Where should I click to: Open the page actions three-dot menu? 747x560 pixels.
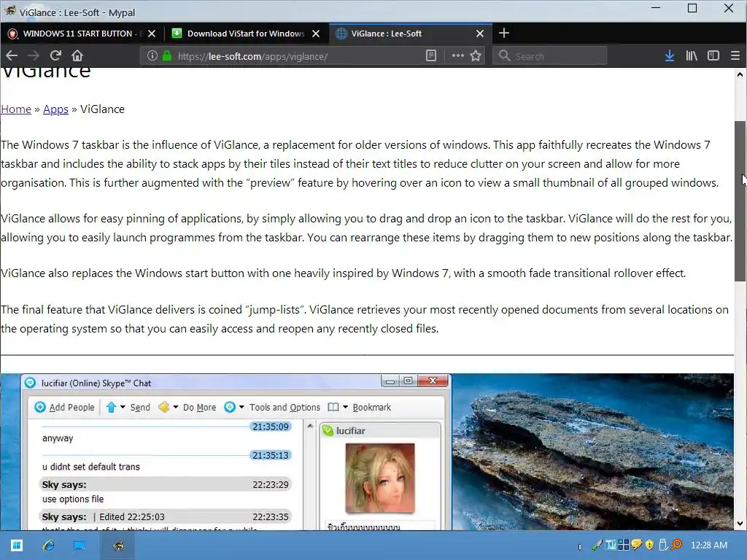[x=457, y=55]
